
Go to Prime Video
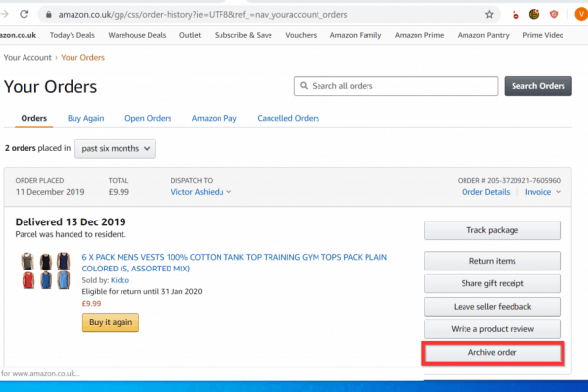tap(543, 35)
